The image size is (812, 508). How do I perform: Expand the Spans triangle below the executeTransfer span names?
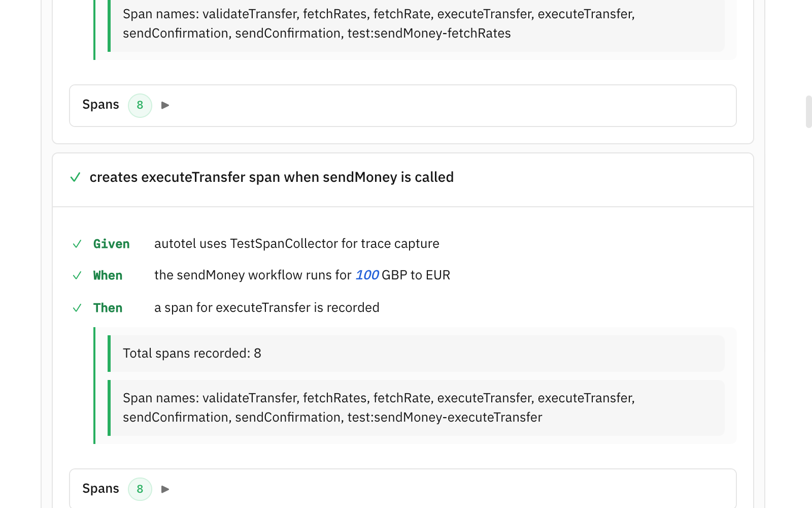point(165,489)
